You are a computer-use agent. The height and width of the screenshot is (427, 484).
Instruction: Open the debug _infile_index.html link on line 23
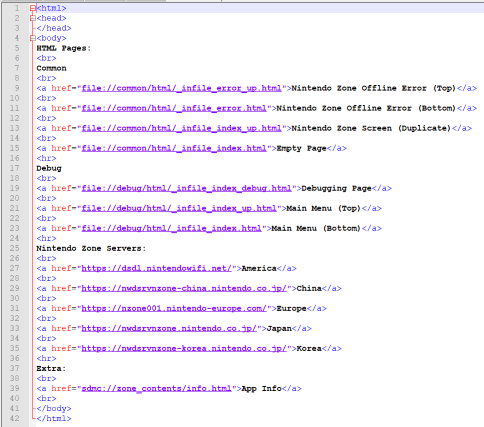click(172, 228)
